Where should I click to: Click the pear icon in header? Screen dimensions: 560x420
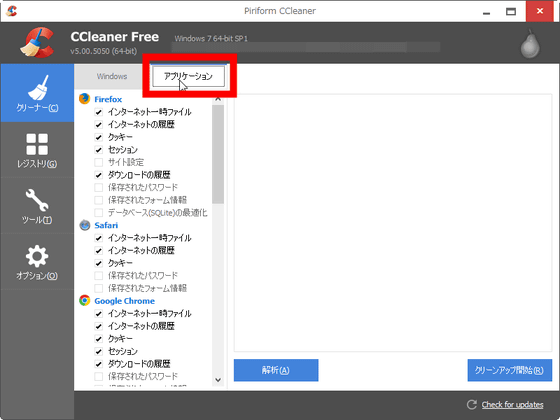click(530, 44)
